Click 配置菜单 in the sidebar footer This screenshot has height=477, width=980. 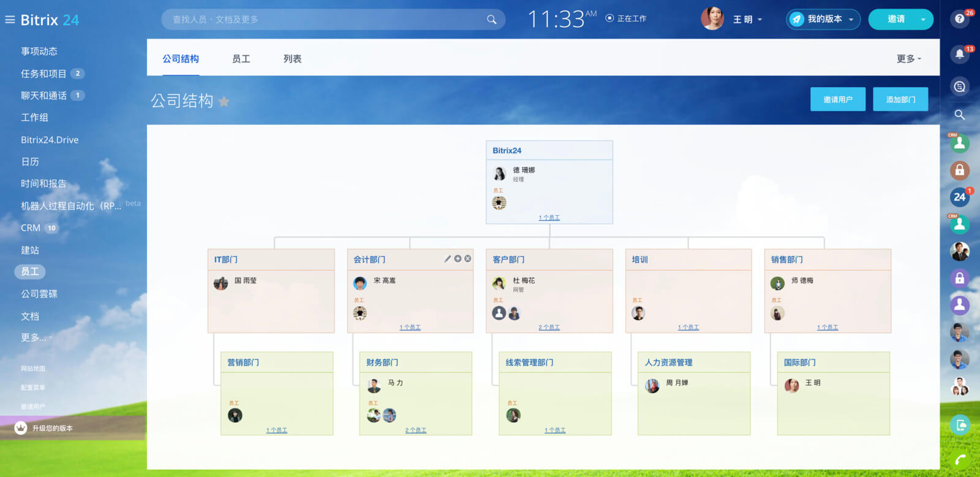click(x=33, y=387)
